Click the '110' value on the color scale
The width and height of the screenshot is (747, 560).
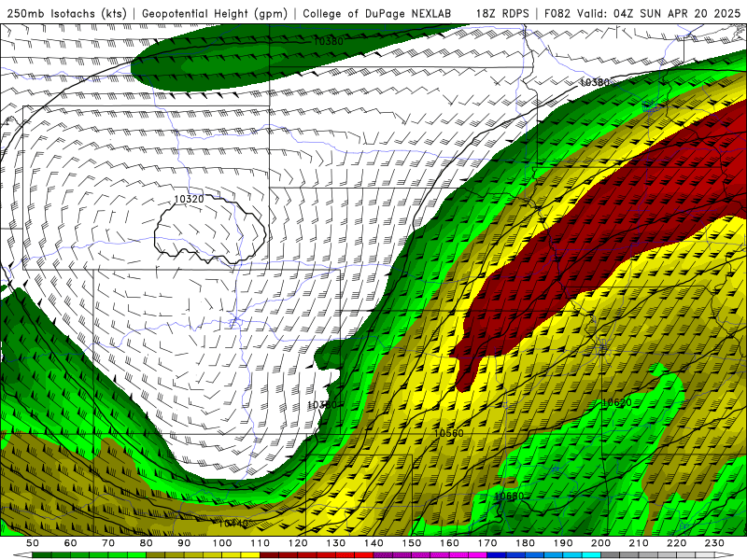[261, 543]
